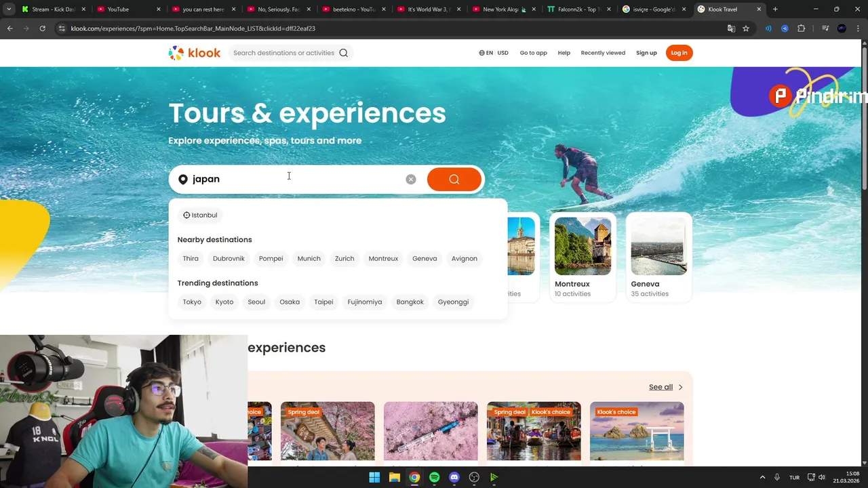The width and height of the screenshot is (868, 488).
Task: Open the Geneva card image
Action: 658,246
